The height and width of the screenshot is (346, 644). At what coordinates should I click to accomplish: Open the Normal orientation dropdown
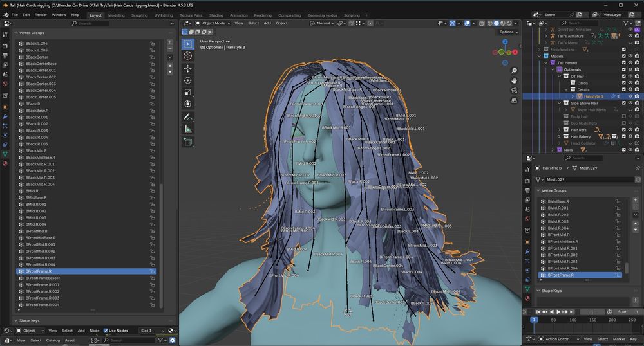323,23
